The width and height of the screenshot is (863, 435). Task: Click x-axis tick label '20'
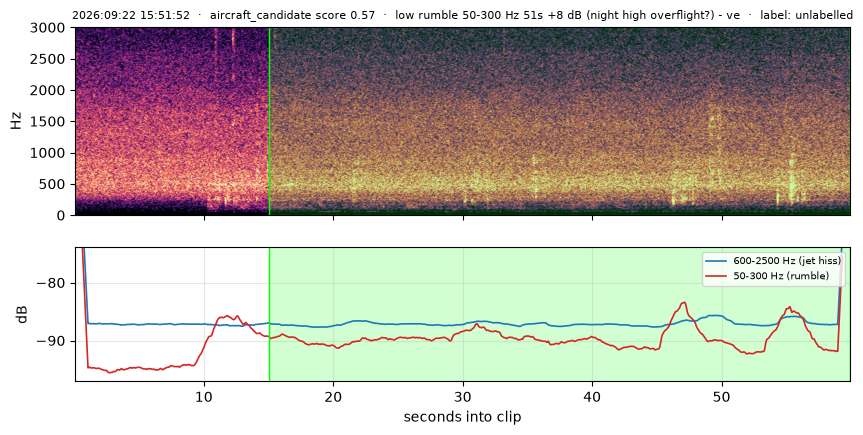334,396
